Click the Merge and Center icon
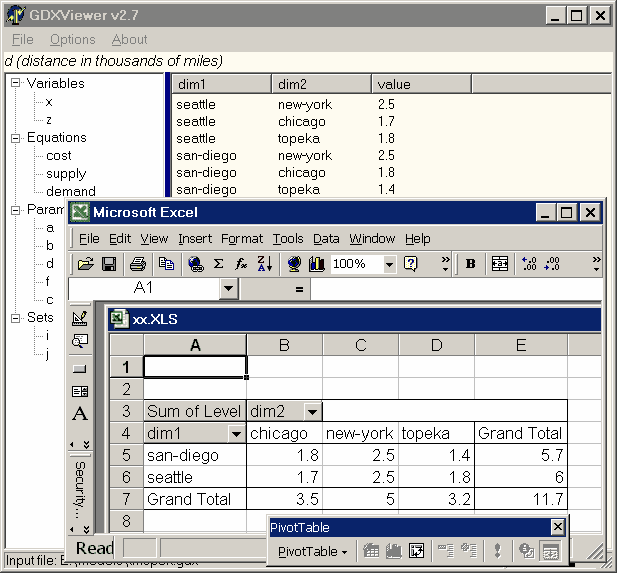 (499, 264)
